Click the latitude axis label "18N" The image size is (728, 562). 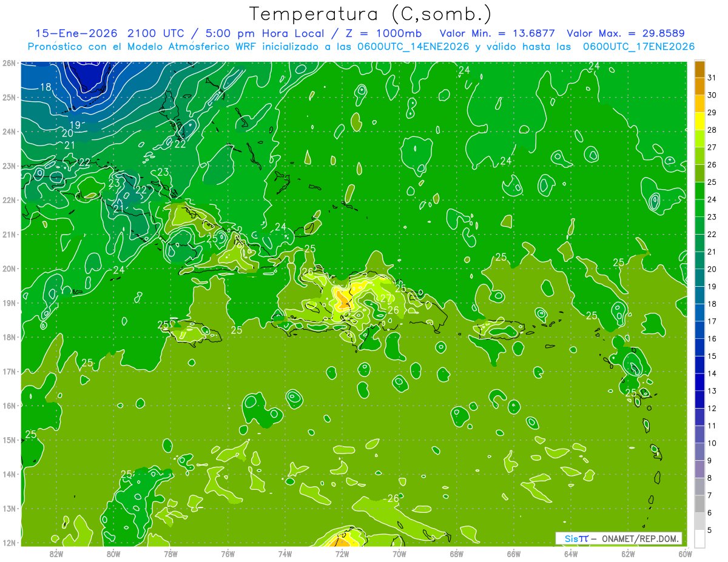9,337
